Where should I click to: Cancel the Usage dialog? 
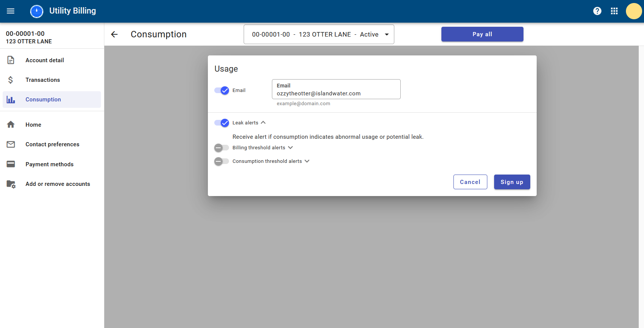click(470, 182)
